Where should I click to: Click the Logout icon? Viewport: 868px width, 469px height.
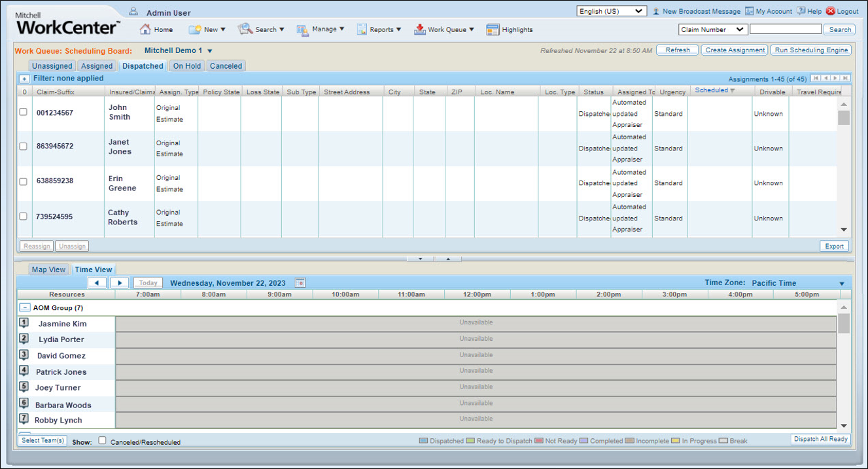pos(831,11)
